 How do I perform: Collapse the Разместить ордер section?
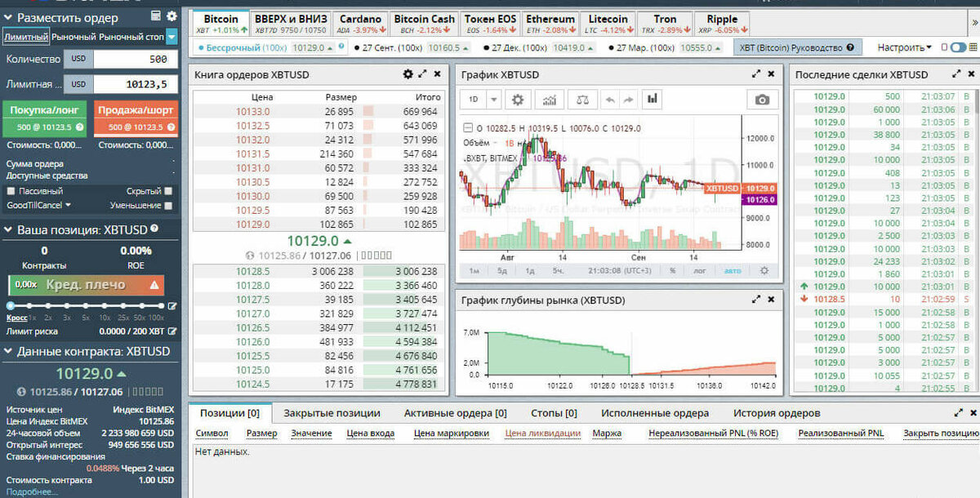(9, 17)
